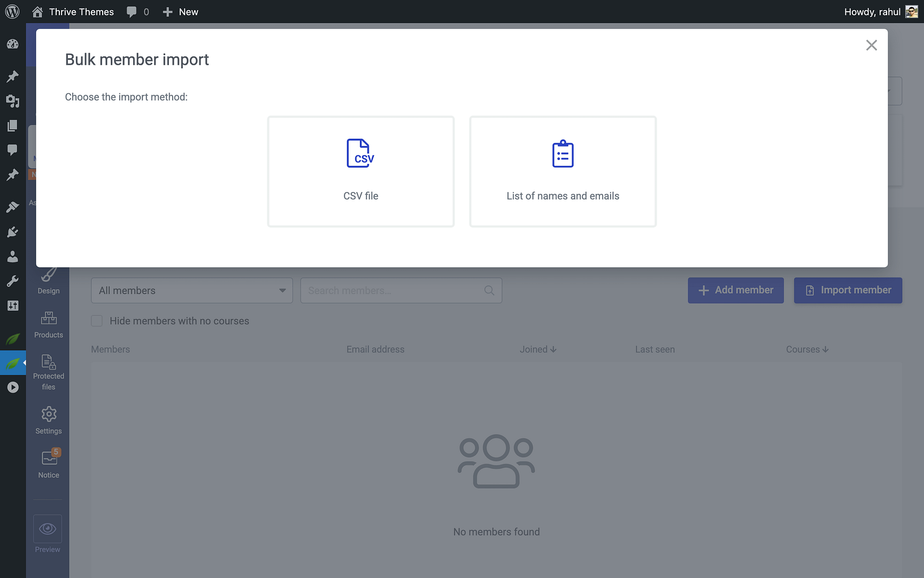Click the Tools wrench icon
Image resolution: width=924 pixels, height=578 pixels.
[12, 280]
